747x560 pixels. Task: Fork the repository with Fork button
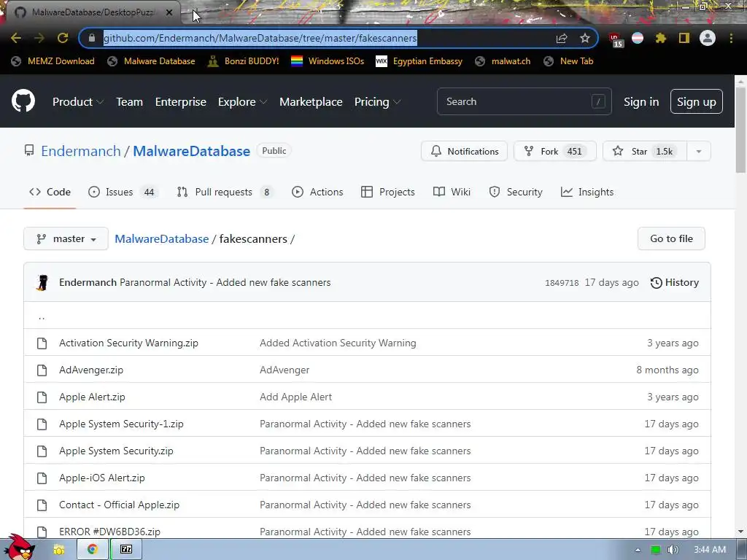555,152
